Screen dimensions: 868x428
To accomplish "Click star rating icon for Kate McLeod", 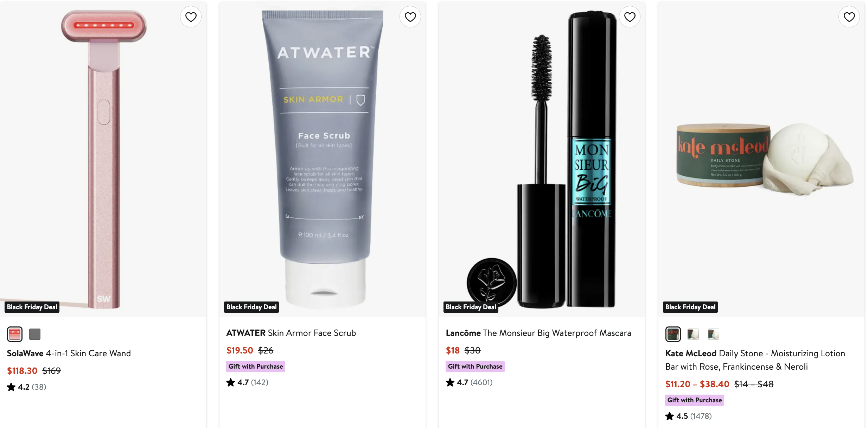I will 670,416.
